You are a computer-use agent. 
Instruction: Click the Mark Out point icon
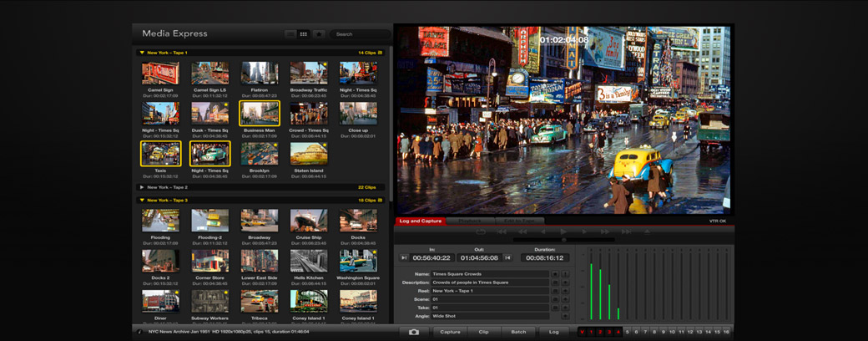click(x=507, y=258)
